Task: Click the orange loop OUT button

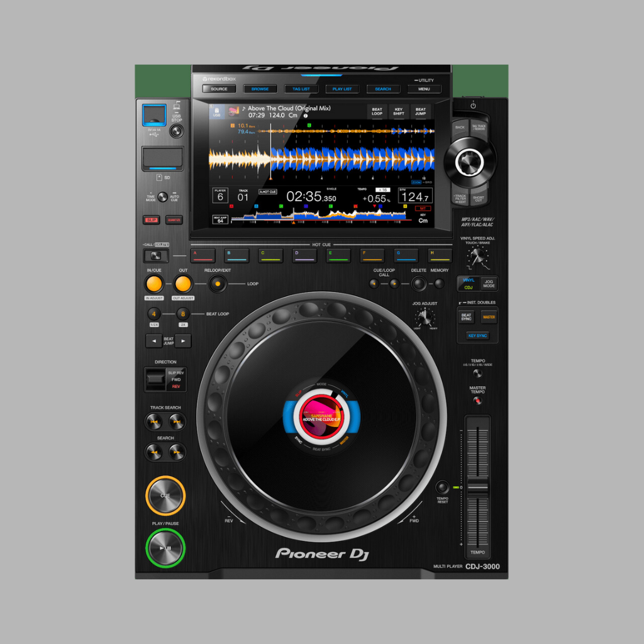Action: click(183, 284)
